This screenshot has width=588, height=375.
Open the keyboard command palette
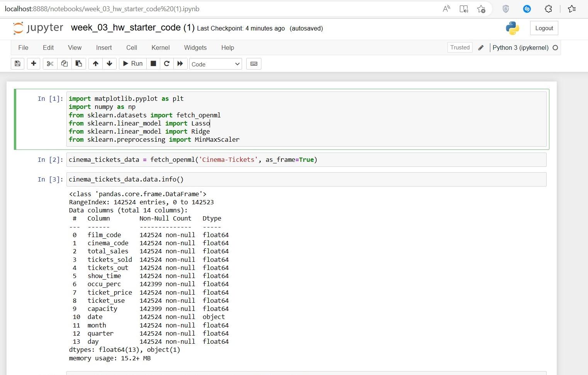click(254, 64)
